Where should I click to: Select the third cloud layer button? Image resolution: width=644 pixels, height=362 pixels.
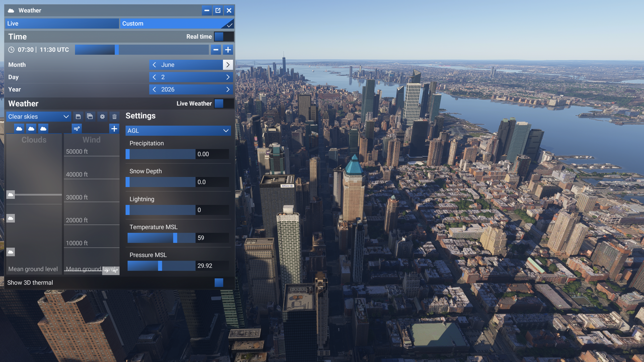coord(43,129)
